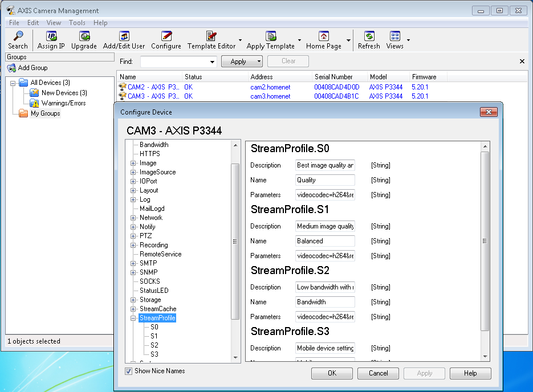Screen dimensions: 533x392
Task: Click the StreamProfile.S1 Name input field
Action: click(x=325, y=241)
